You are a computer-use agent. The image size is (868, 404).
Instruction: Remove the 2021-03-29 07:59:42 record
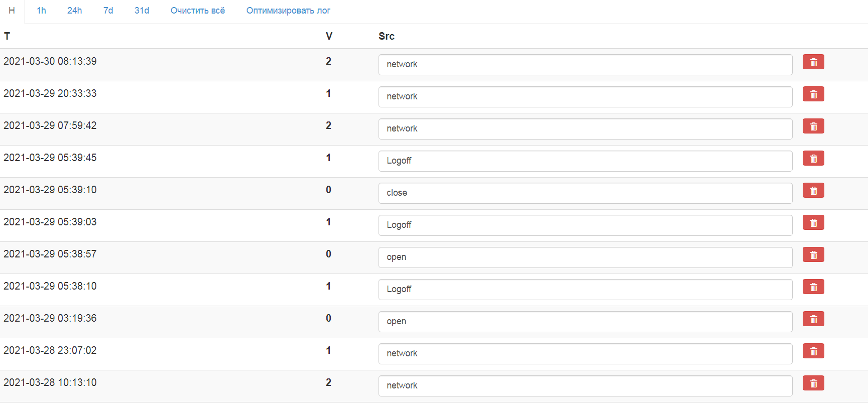point(813,126)
